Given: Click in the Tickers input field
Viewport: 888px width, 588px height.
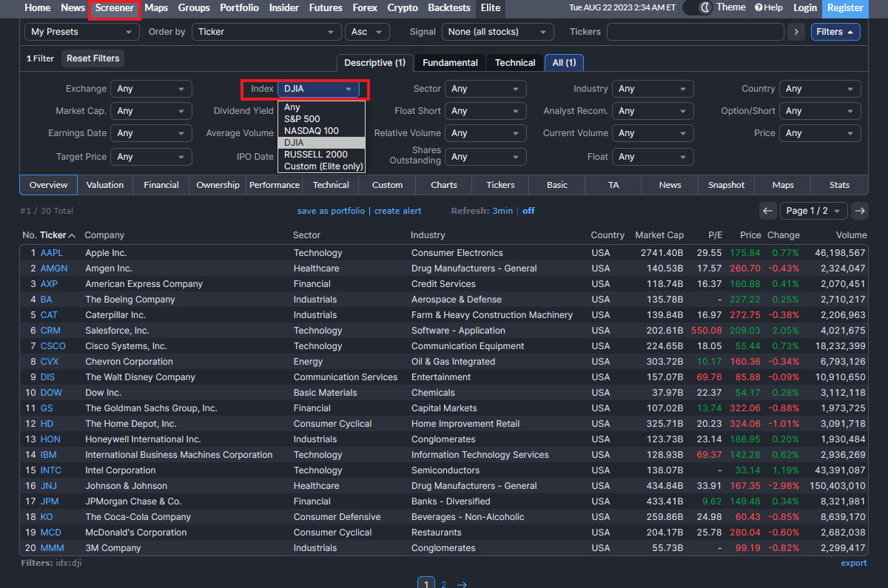Looking at the screenshot, I should [695, 32].
